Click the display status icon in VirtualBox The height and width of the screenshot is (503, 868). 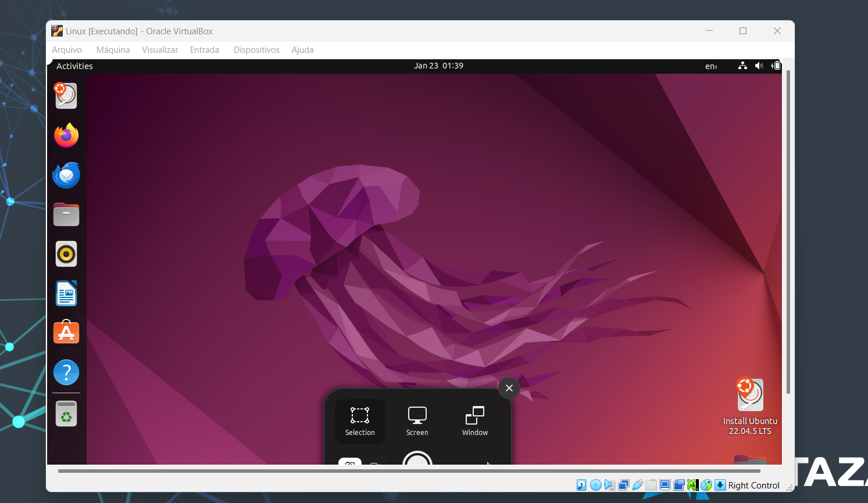(x=665, y=485)
